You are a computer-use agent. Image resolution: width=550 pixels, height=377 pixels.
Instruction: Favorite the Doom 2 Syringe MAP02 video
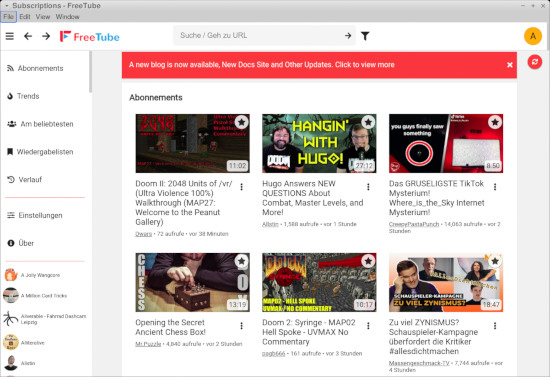[368, 261]
